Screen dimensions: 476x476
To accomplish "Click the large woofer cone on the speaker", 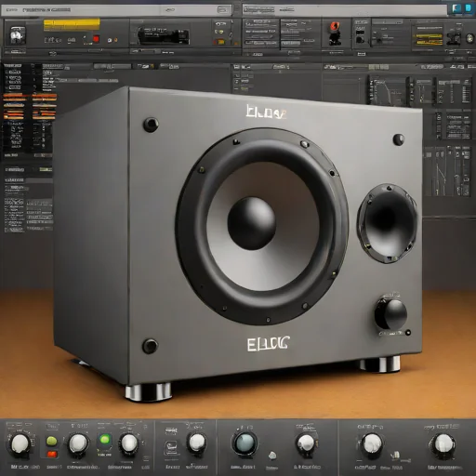I will 262,226.
